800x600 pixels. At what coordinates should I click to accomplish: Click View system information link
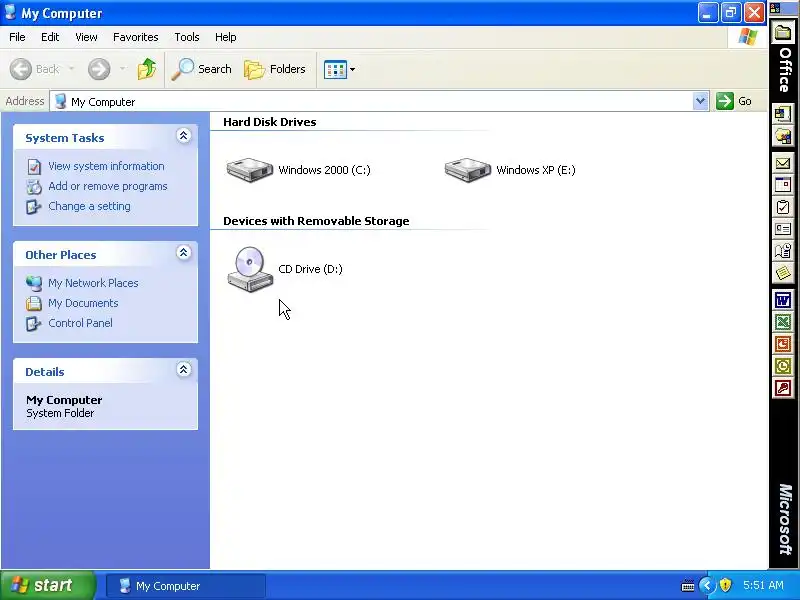(106, 166)
